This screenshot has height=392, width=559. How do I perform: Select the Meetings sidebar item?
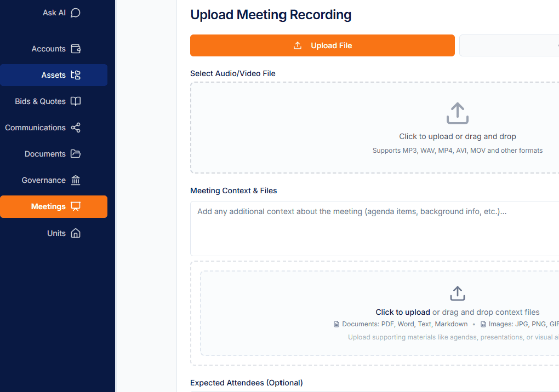coord(54,206)
